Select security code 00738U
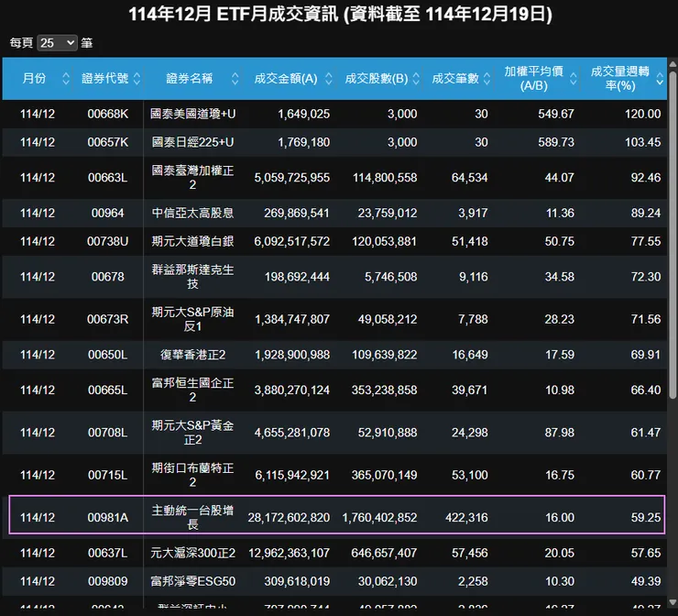The height and width of the screenshot is (616, 678). point(108,241)
